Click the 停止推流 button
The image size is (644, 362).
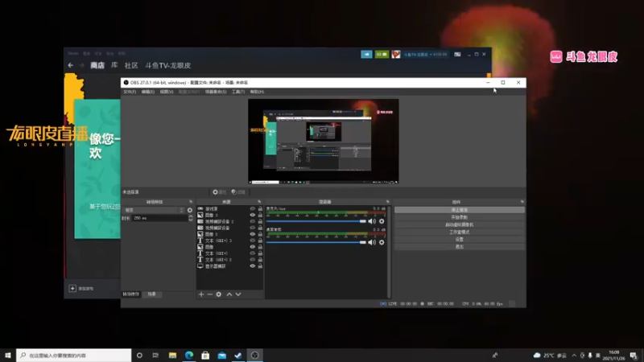[x=459, y=210]
